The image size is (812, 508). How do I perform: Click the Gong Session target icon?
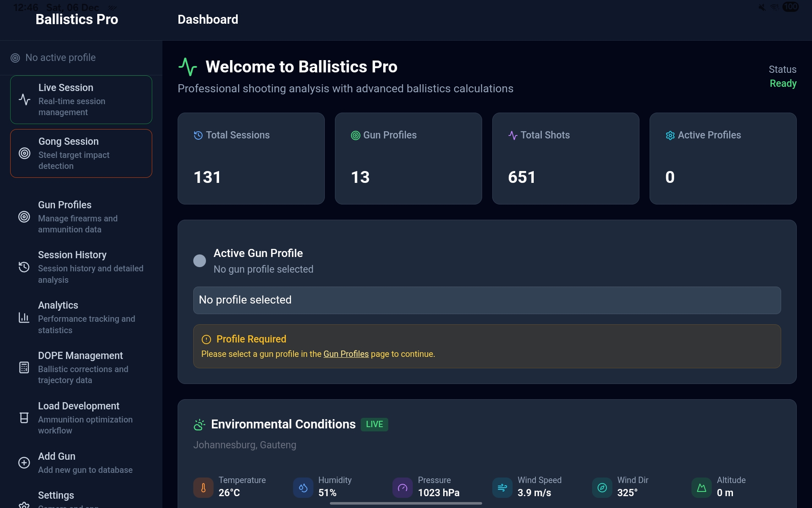[24, 153]
